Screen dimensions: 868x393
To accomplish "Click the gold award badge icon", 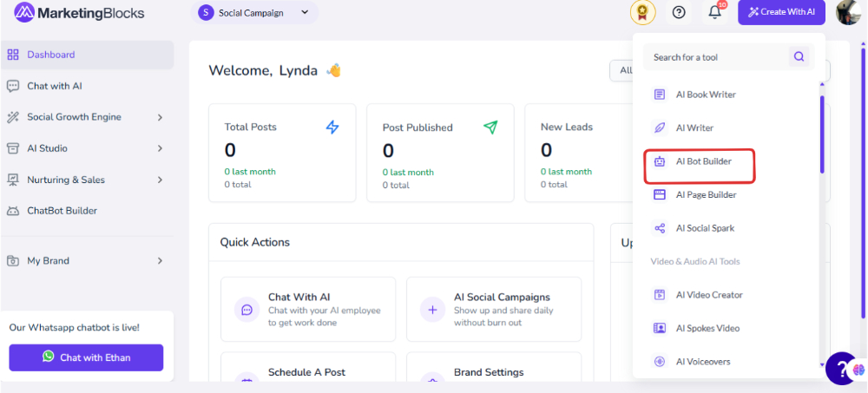I will (x=642, y=12).
